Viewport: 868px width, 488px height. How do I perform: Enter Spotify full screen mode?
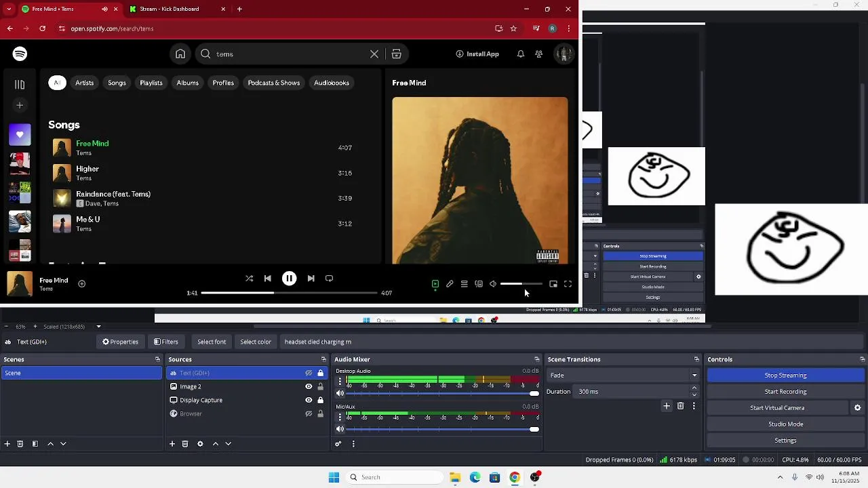point(568,284)
